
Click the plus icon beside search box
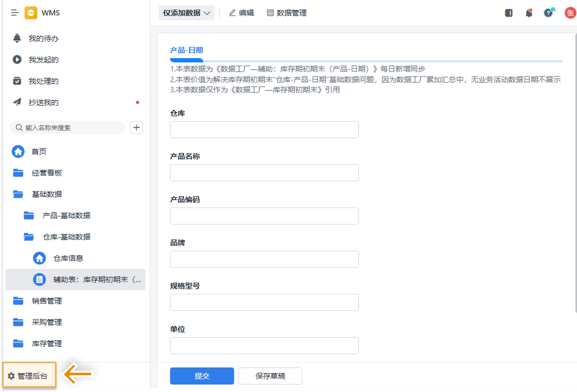(137, 128)
